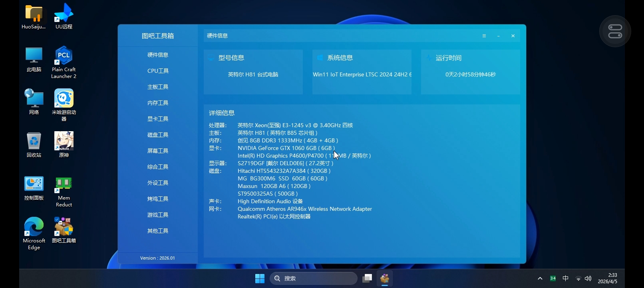Screen dimensions: 644x288
Task: Click the ST9500325AS 500GB disk line
Action: 268,194
